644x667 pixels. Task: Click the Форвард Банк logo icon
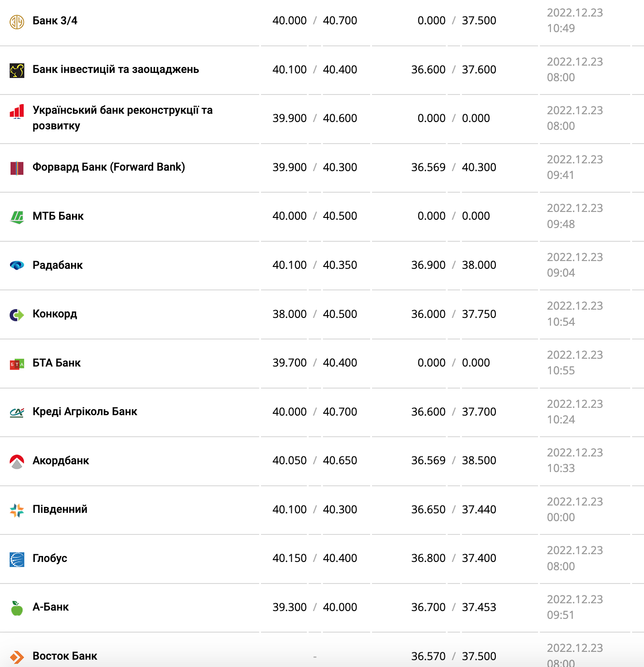[x=17, y=168]
